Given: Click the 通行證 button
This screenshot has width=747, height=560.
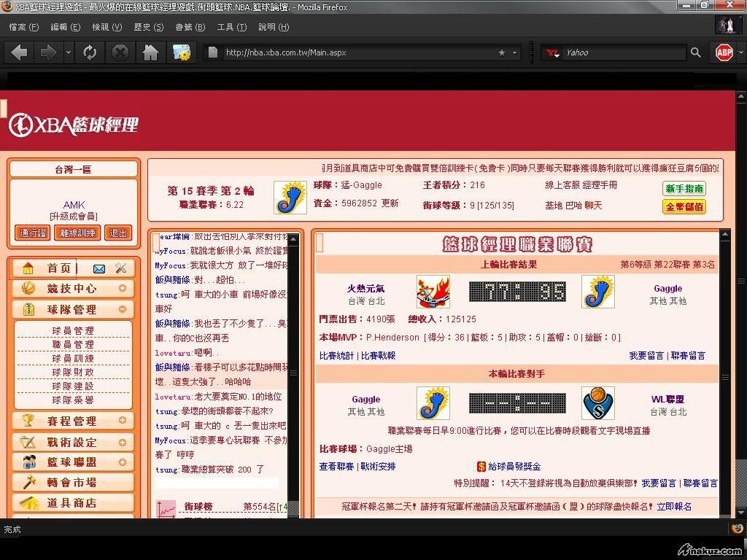Looking at the screenshot, I should [x=32, y=233].
